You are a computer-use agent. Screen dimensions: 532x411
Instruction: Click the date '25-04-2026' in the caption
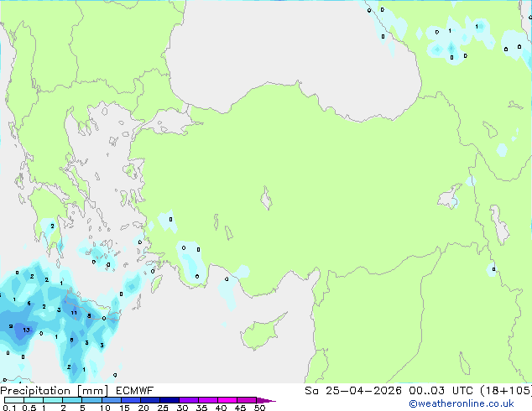point(363,391)
